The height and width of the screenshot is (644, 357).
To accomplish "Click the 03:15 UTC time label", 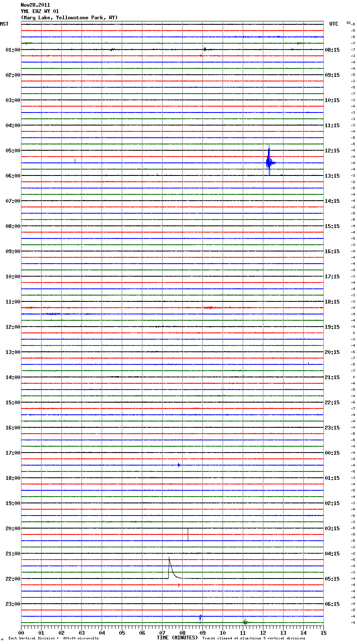I will (x=332, y=529).
